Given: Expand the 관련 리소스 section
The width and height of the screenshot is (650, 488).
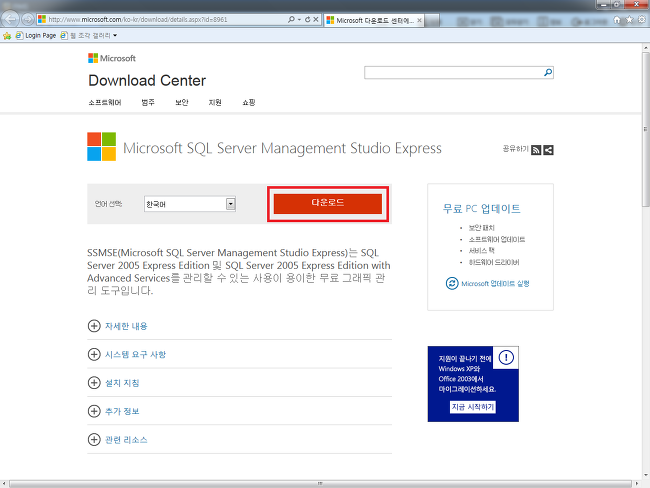Looking at the screenshot, I should click(118, 439).
